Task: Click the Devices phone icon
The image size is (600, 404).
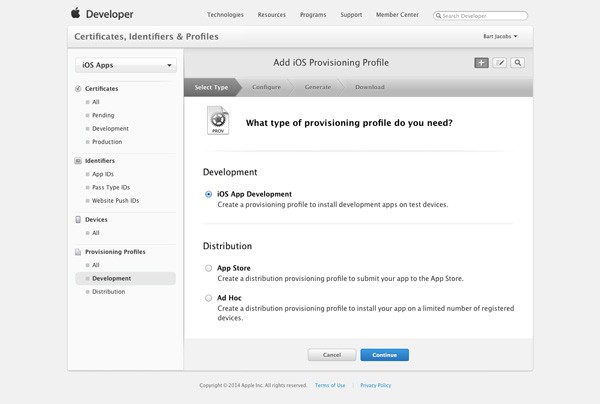Action: [x=78, y=220]
